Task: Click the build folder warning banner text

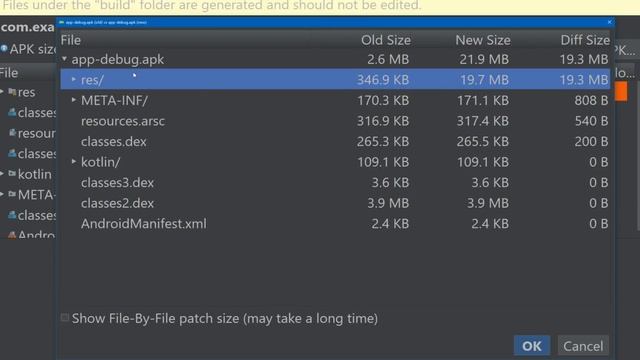Action: pos(211,5)
